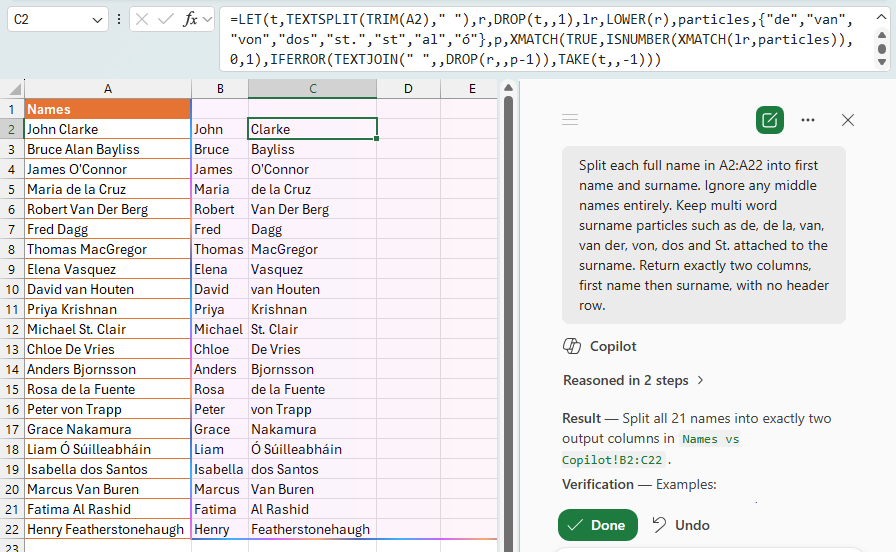
Task: Collapse the formula bar with chevron
Action: point(881,17)
